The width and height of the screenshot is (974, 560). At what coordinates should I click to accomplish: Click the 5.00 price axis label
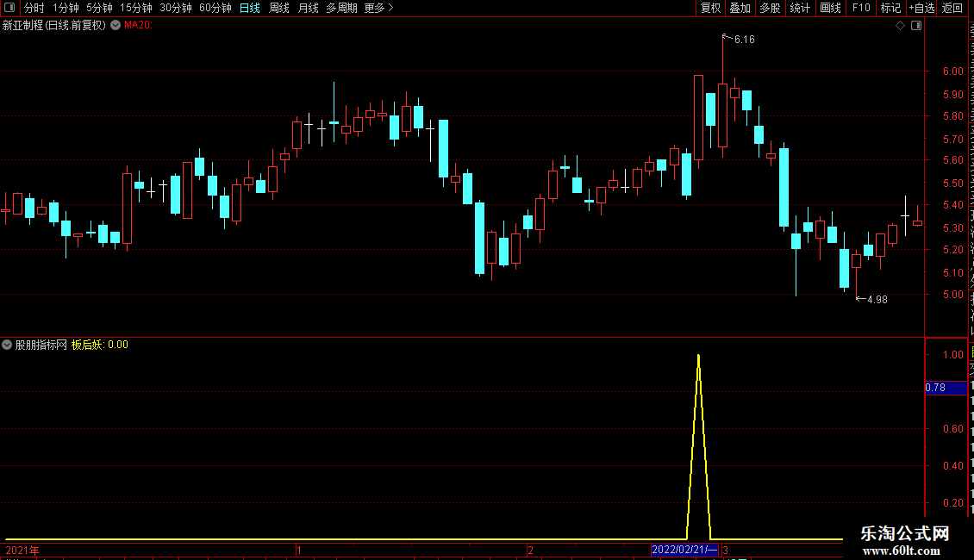[952, 295]
